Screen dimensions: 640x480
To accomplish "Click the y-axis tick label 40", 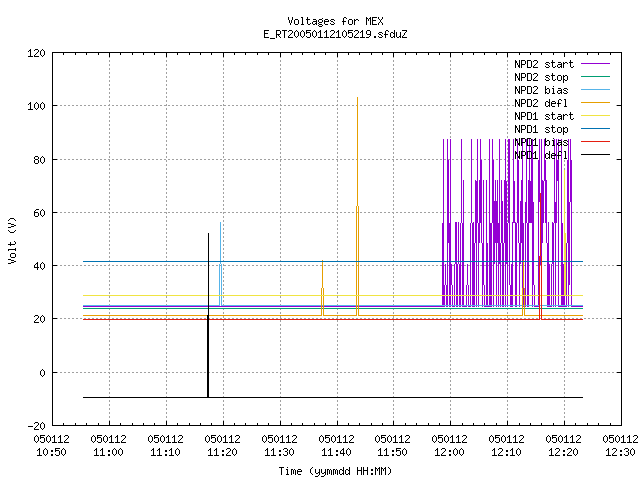I will (x=39, y=266).
